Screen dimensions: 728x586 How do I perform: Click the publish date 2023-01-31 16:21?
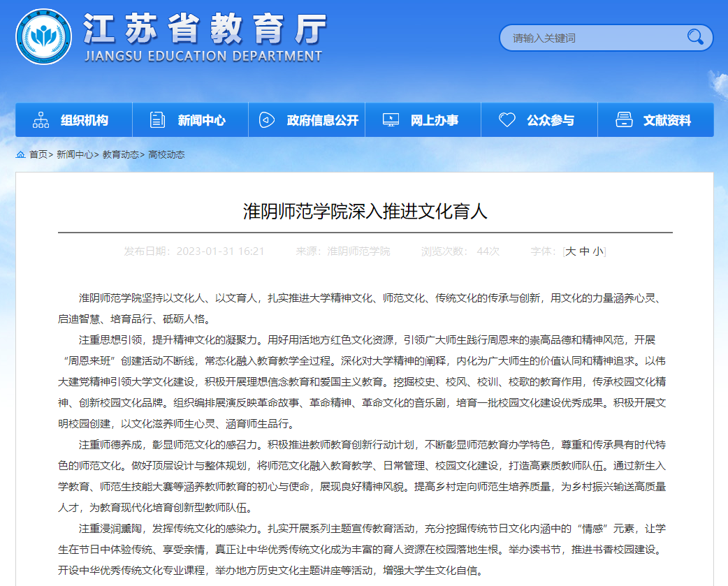click(220, 251)
